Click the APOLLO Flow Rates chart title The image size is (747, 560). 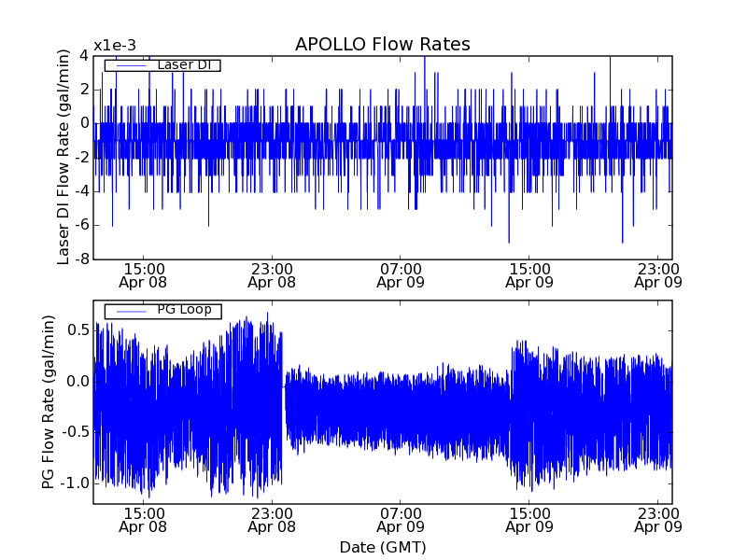coord(382,45)
